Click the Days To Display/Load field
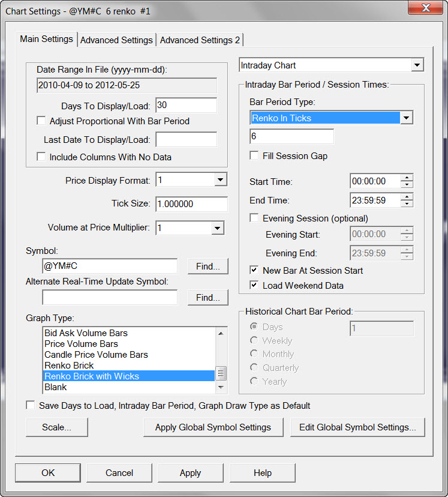The width and height of the screenshot is (448, 497). tap(186, 105)
